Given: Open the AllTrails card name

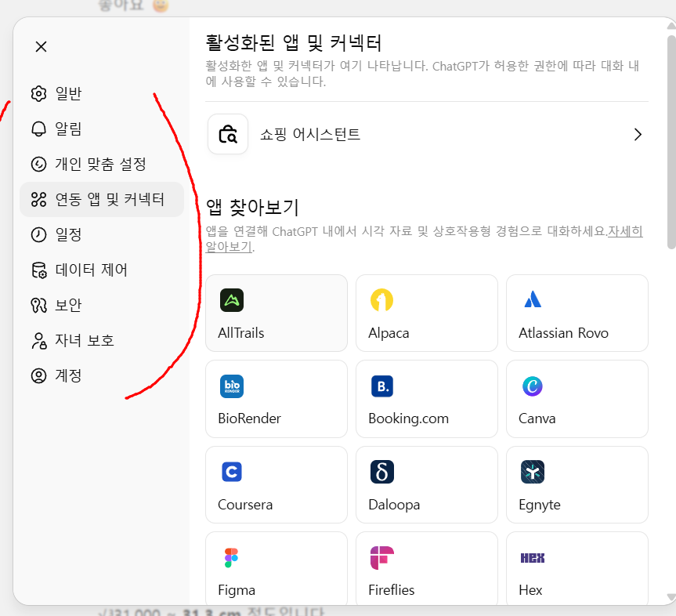Looking at the screenshot, I should [241, 333].
